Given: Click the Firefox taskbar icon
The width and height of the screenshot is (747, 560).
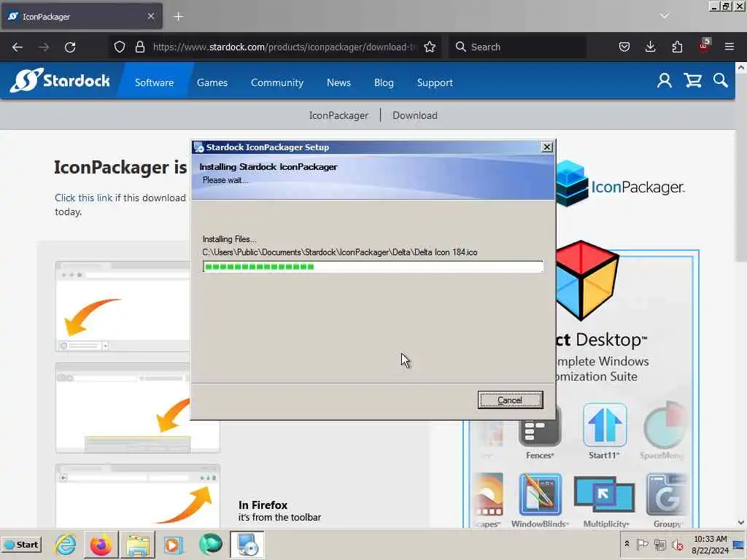Looking at the screenshot, I should coord(101,544).
